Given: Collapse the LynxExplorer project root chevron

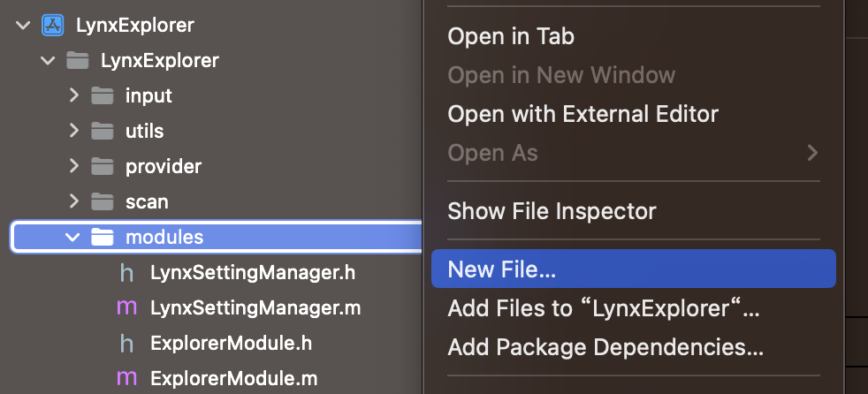Looking at the screenshot, I should pos(23,26).
